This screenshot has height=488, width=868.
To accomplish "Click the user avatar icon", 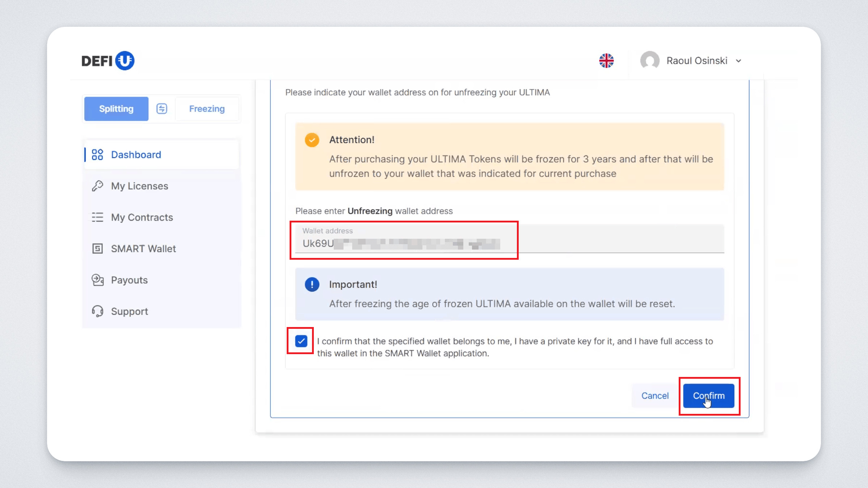I will [650, 60].
